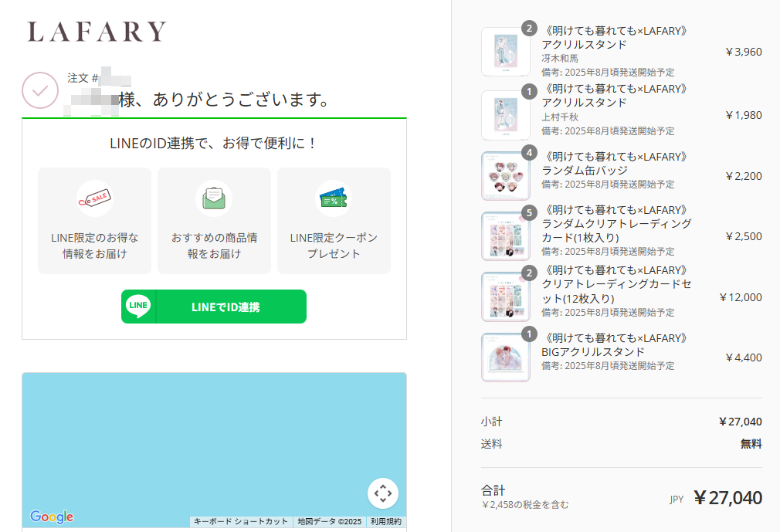The height and width of the screenshot is (532, 780).
Task: Click the variant name 上村千秋
Action: [560, 117]
